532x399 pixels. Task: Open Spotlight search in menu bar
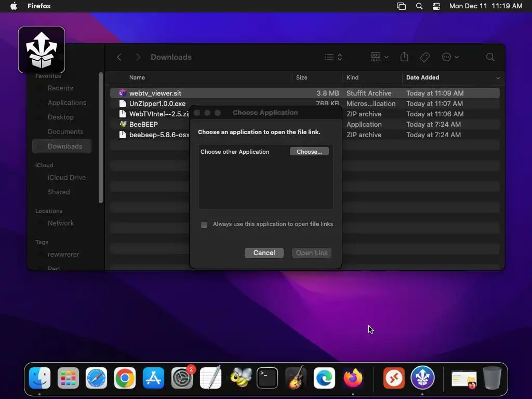click(x=419, y=6)
